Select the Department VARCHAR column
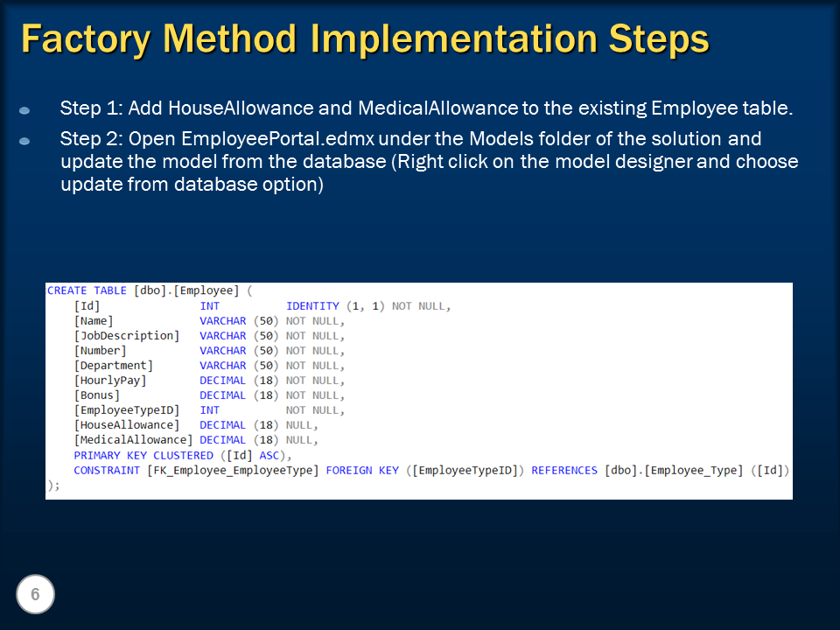The width and height of the screenshot is (840, 630). coord(166,365)
